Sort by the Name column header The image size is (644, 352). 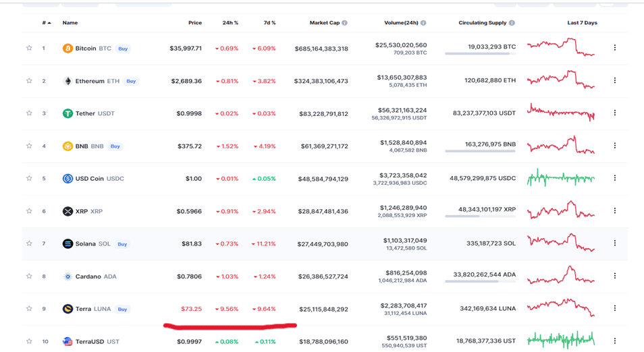click(70, 23)
